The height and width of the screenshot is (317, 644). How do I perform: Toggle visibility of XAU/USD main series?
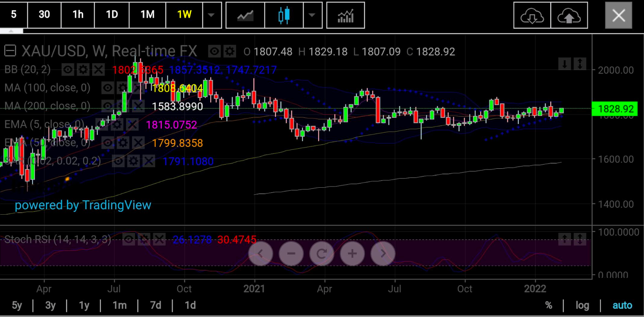click(215, 51)
